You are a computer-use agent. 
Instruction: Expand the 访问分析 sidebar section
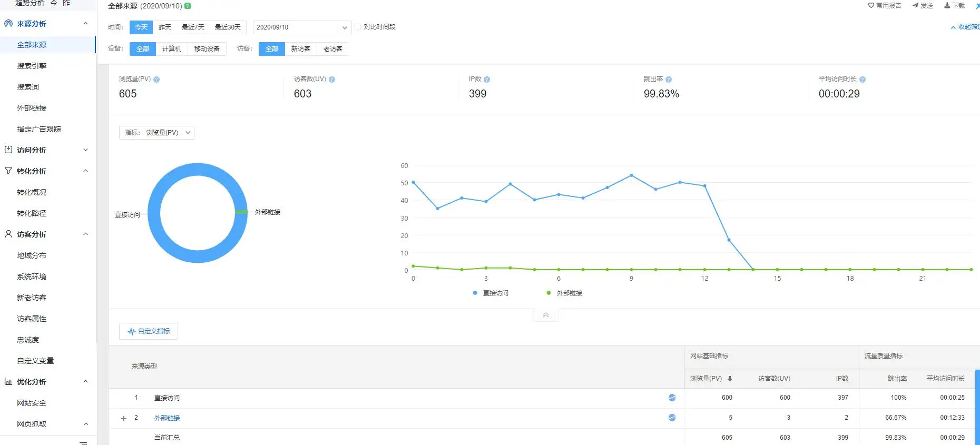click(47, 150)
